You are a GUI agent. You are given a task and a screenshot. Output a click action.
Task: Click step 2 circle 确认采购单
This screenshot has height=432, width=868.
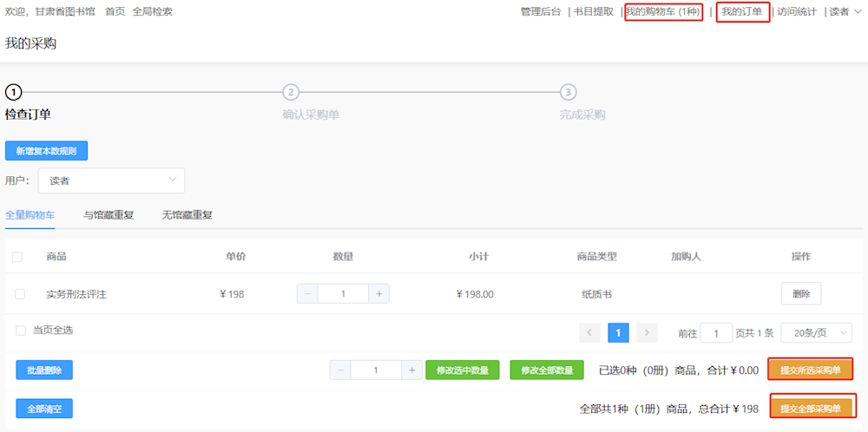coord(291,92)
